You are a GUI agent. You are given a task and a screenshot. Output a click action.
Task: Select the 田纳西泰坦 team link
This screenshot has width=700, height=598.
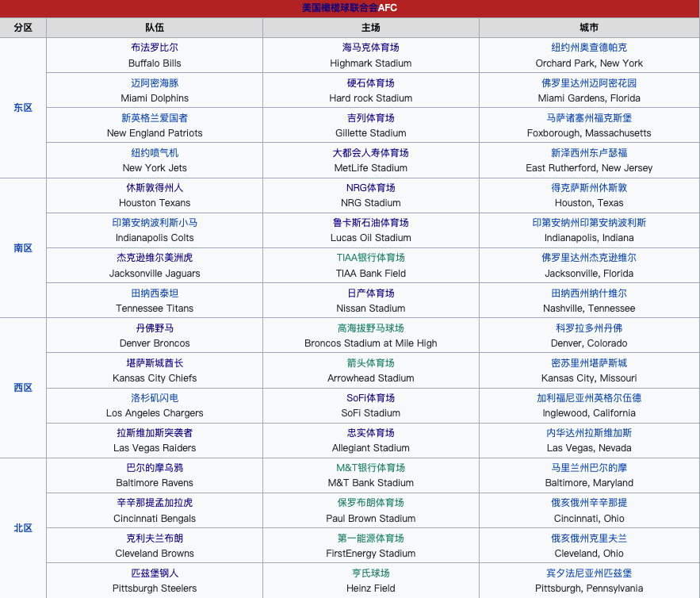(155, 293)
